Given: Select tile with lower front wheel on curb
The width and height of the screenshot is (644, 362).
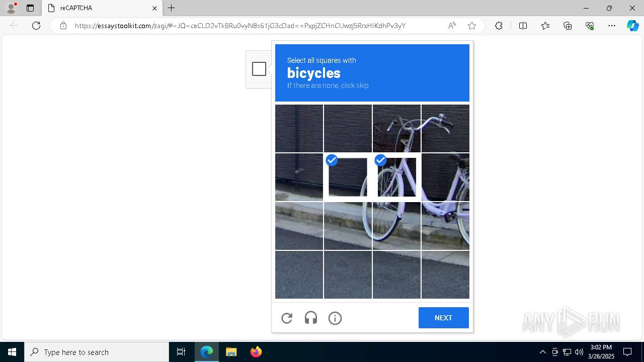Looking at the screenshot, I should [396, 226].
